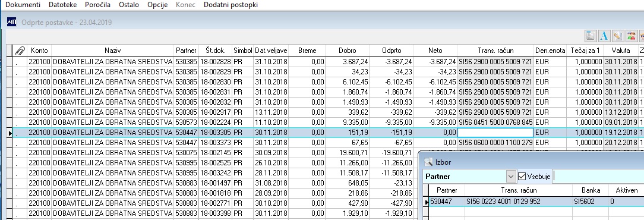Click Aktiven column header in Izbor dialog

tap(626, 190)
